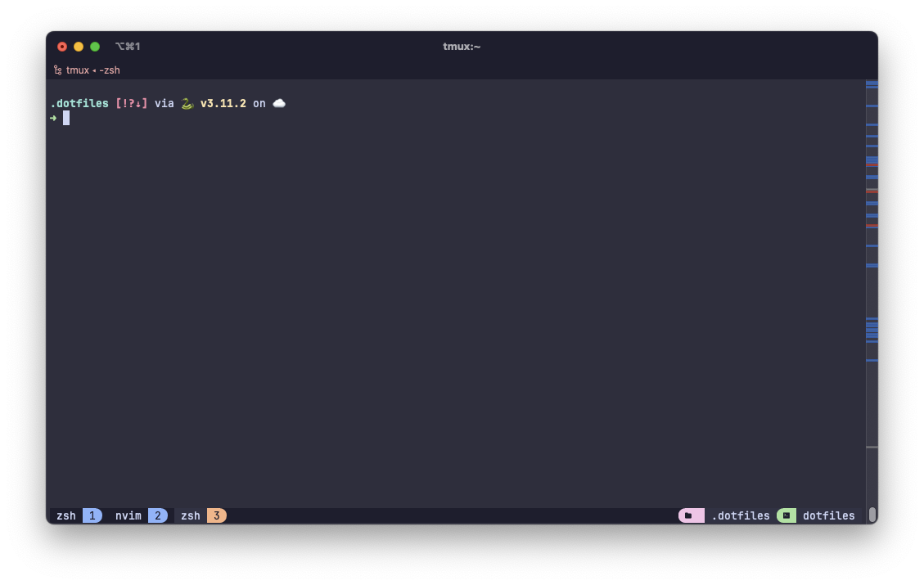Switch to the third tmux window labeled zsh
The height and width of the screenshot is (585, 924).
(190, 515)
